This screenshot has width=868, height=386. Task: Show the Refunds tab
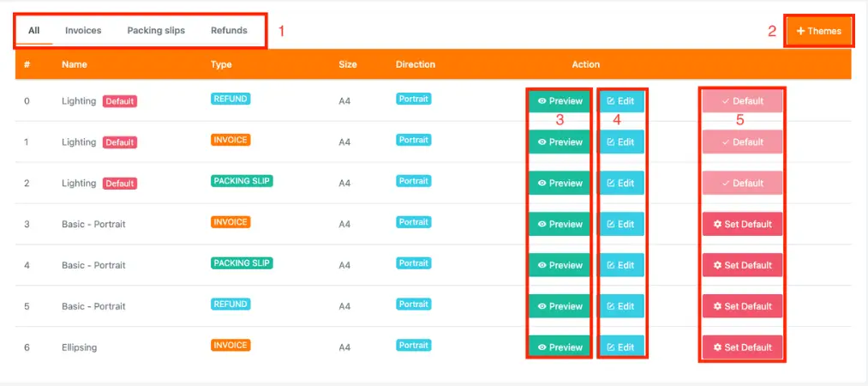[229, 31]
